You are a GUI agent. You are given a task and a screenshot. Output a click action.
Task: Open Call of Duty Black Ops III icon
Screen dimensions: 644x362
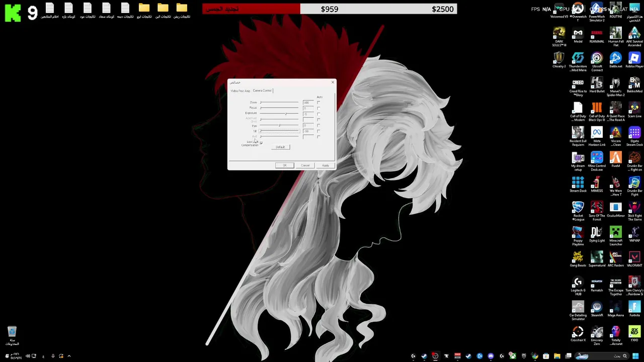tap(597, 111)
